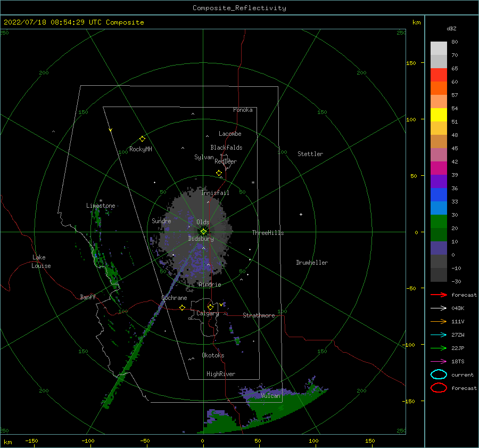Click the Limestone label
479x448 pixels.
[x=101, y=206]
